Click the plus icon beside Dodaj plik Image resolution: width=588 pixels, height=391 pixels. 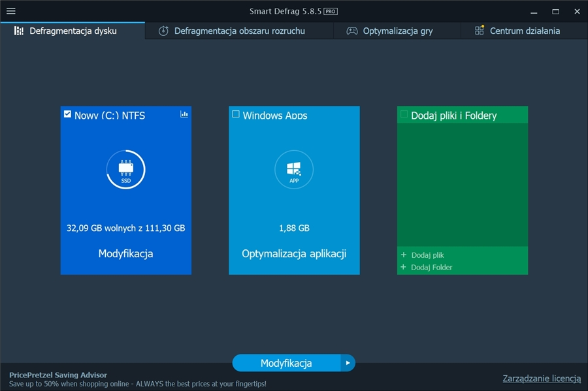pyautogui.click(x=404, y=255)
